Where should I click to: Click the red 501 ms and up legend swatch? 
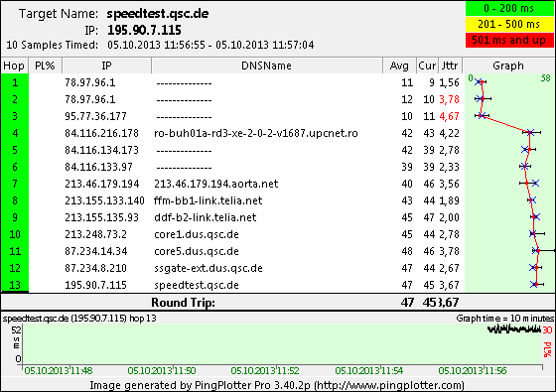(x=509, y=40)
